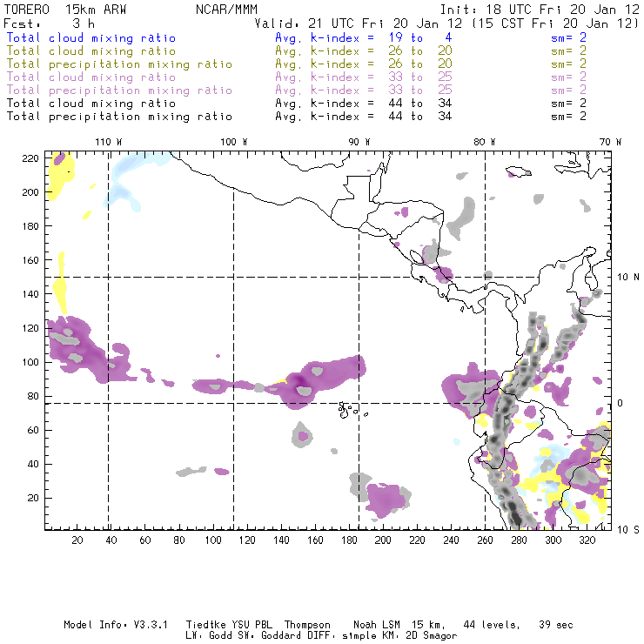Click the '10 N' latitude label
This screenshot has height=644, width=644.
pyautogui.click(x=628, y=278)
